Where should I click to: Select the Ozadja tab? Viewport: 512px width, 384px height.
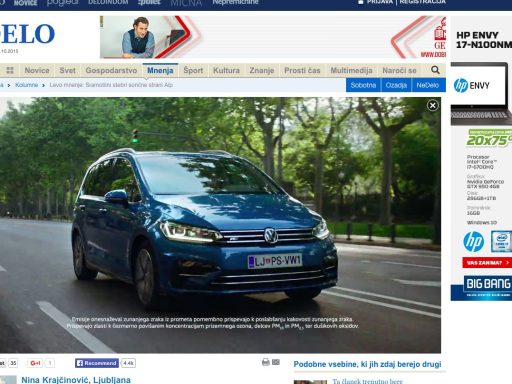[396, 85]
